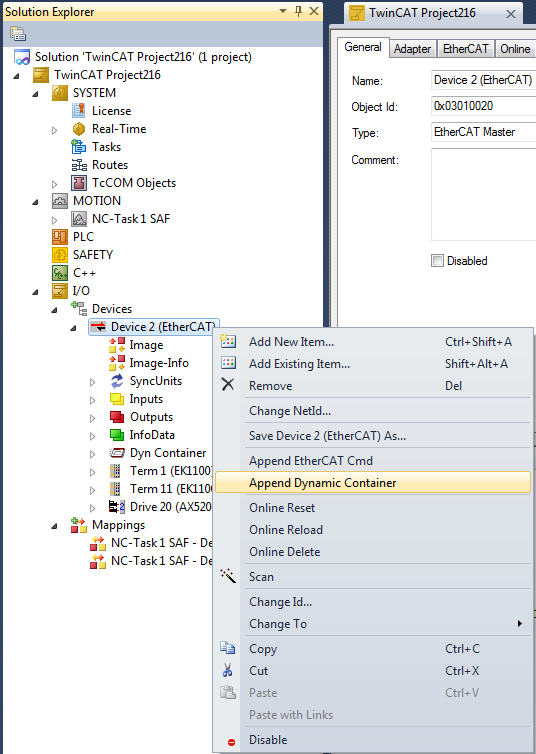Viewport: 536px width, 754px height.
Task: Collapse the I/O node
Action: (36, 292)
